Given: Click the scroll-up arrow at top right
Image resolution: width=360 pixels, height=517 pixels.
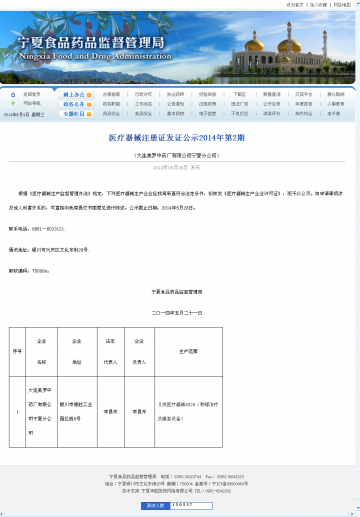Looking at the screenshot, I should pyautogui.click(x=358, y=3).
